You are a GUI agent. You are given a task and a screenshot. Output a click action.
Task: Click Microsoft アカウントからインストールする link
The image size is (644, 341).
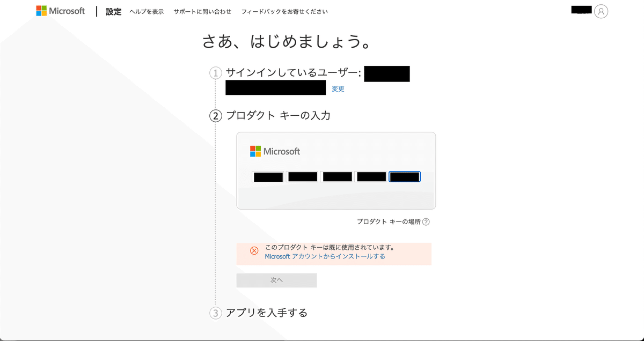tap(325, 256)
